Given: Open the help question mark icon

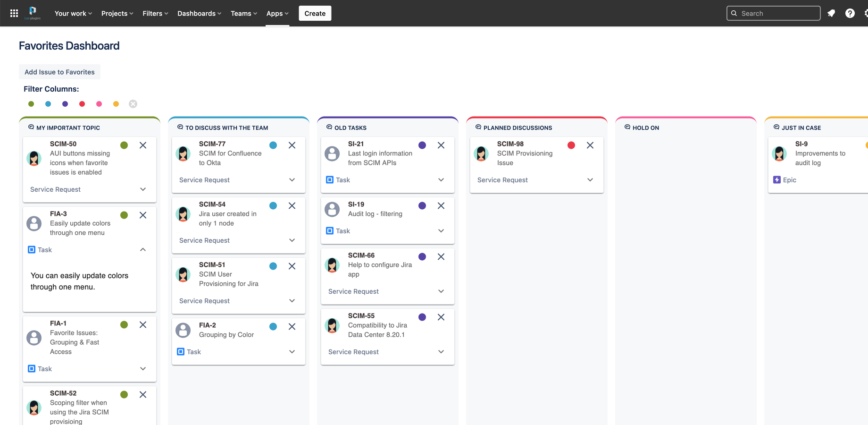Looking at the screenshot, I should click(x=850, y=13).
